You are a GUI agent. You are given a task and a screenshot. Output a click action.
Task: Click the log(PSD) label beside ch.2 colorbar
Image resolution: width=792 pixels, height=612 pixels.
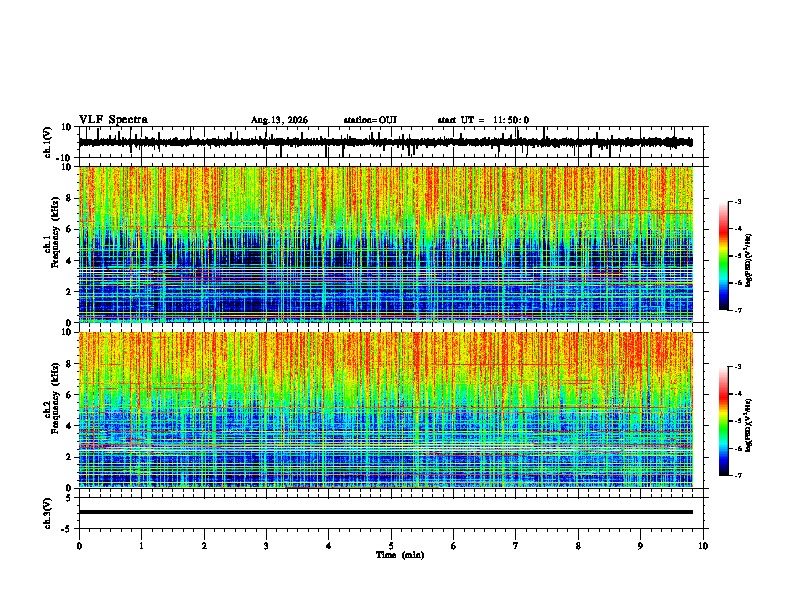click(x=749, y=425)
